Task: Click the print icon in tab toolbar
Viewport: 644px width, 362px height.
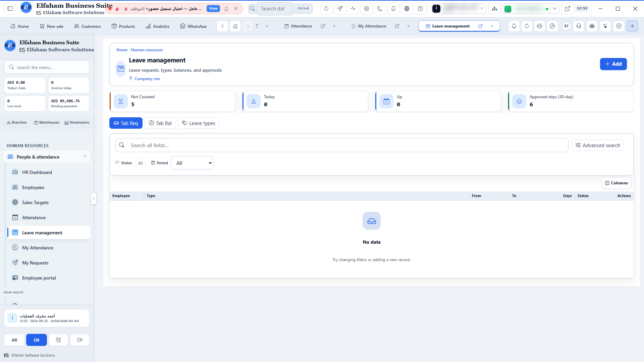Action: (539, 26)
